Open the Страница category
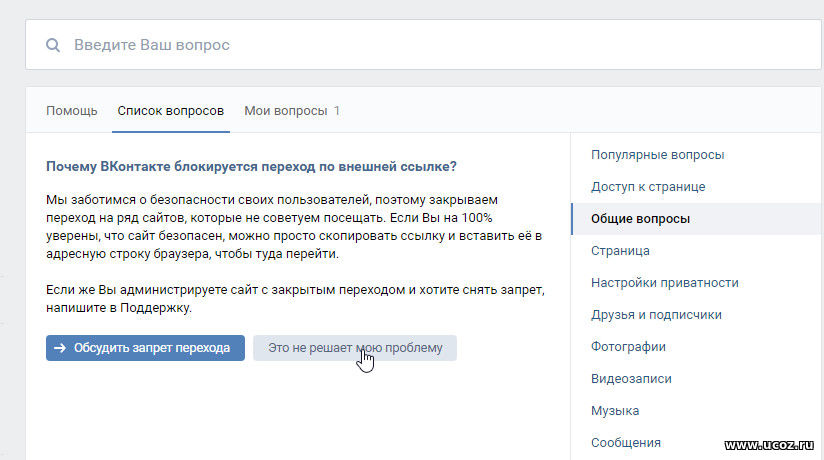The width and height of the screenshot is (824, 460). pyautogui.click(x=620, y=251)
